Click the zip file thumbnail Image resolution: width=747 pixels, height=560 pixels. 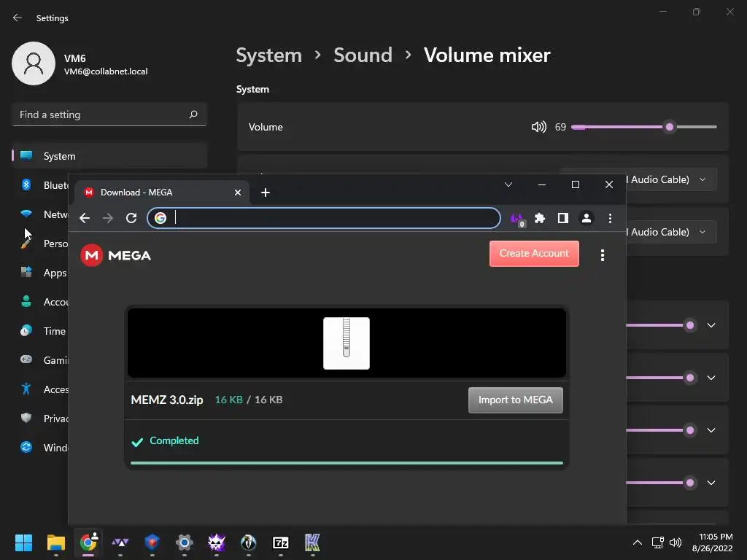(347, 343)
